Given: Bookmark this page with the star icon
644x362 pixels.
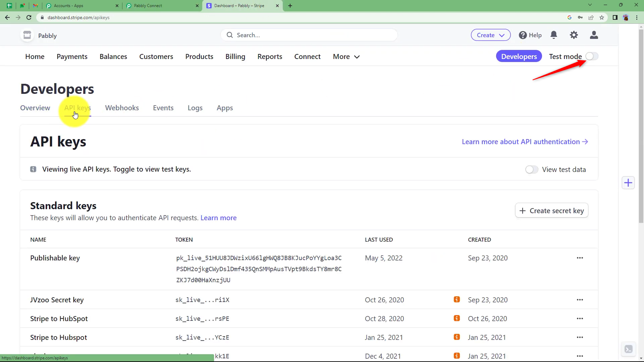Looking at the screenshot, I should tap(602, 17).
